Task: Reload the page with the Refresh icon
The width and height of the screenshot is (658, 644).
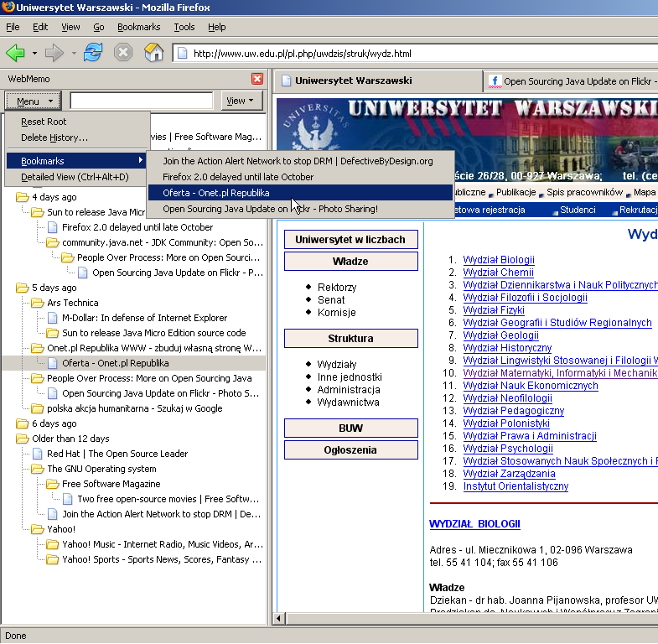Action: click(93, 53)
